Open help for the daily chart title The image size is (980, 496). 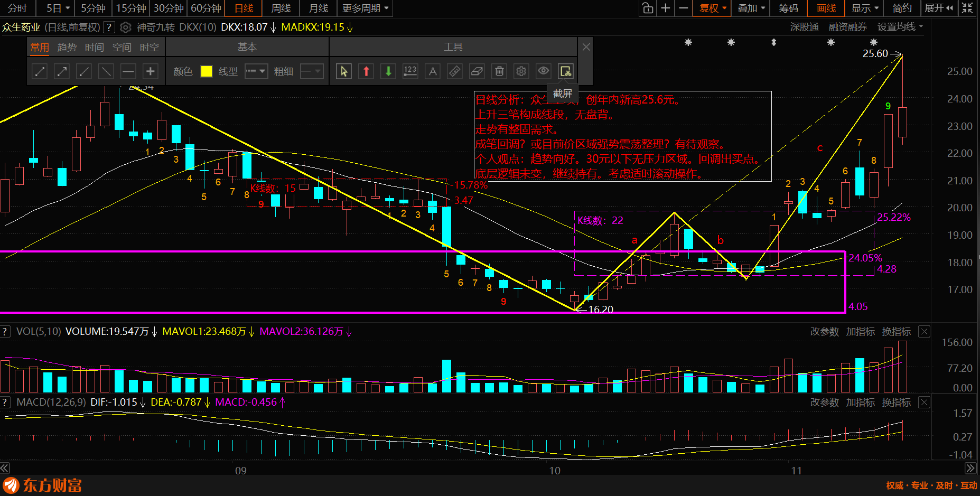[109, 27]
